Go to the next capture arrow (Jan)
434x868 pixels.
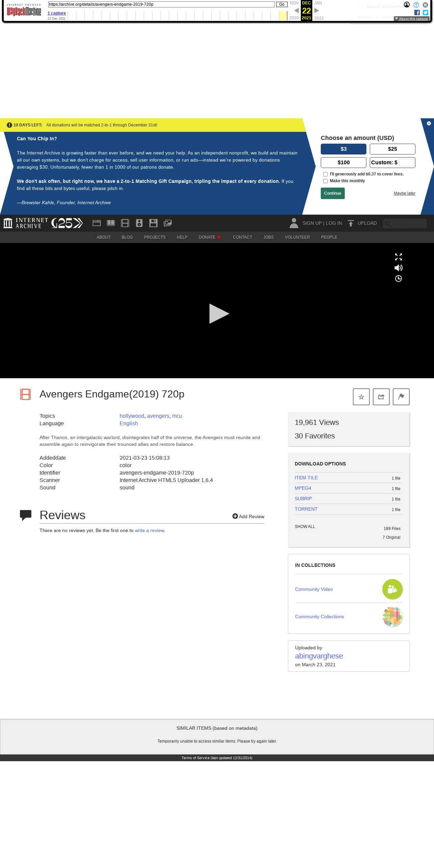[x=317, y=10]
